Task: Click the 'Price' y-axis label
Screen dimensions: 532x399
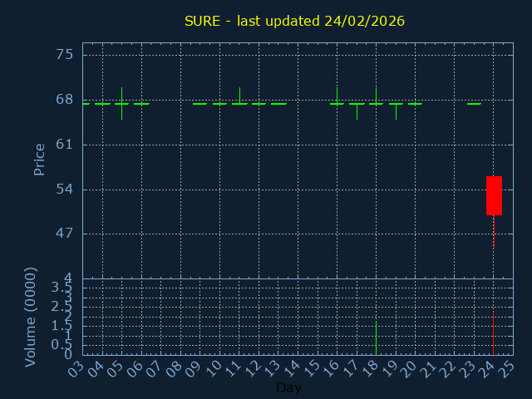Action: (39, 160)
